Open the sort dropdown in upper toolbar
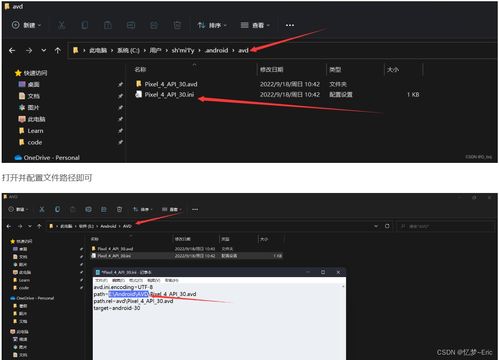 click(212, 25)
